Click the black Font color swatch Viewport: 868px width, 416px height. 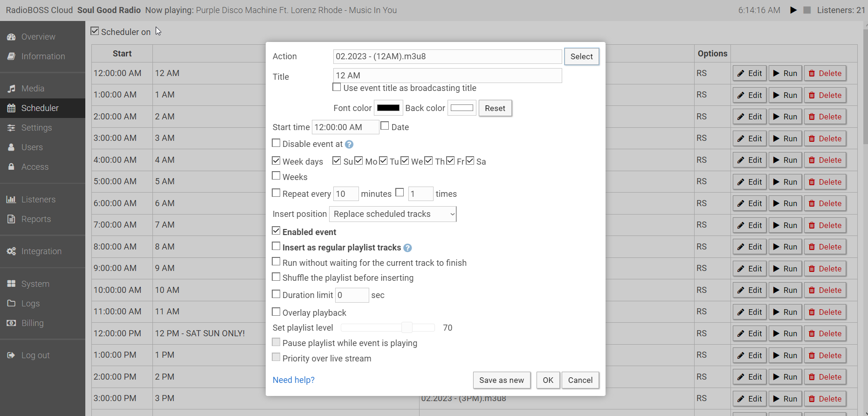(x=388, y=108)
